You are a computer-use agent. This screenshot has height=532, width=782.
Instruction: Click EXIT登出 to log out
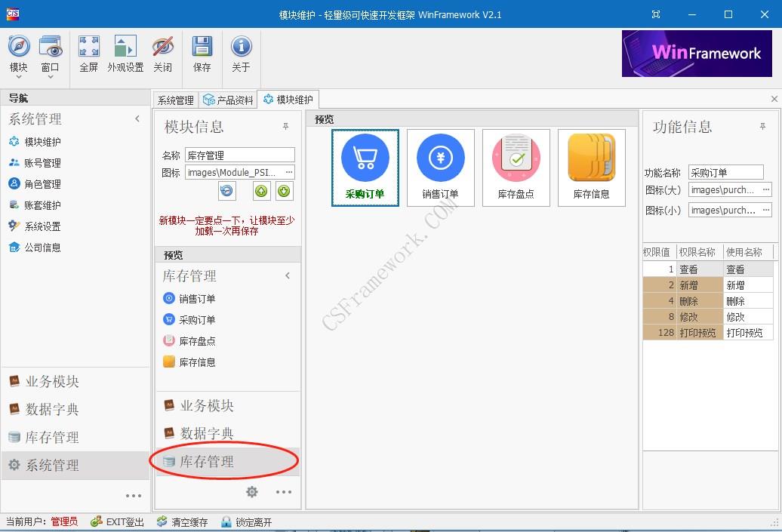point(117,521)
